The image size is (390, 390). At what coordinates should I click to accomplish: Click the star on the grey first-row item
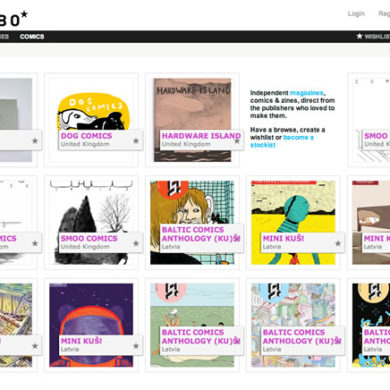pos(35,141)
